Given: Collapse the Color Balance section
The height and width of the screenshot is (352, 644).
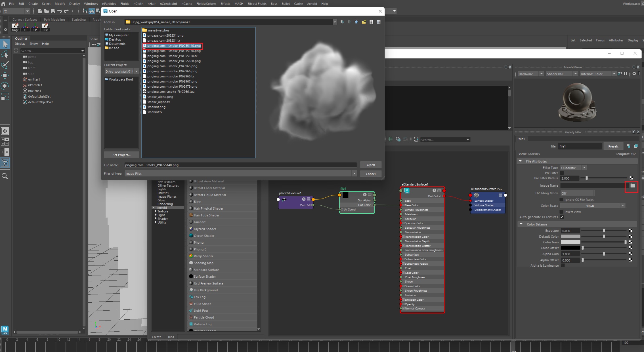Looking at the screenshot, I should 521,224.
